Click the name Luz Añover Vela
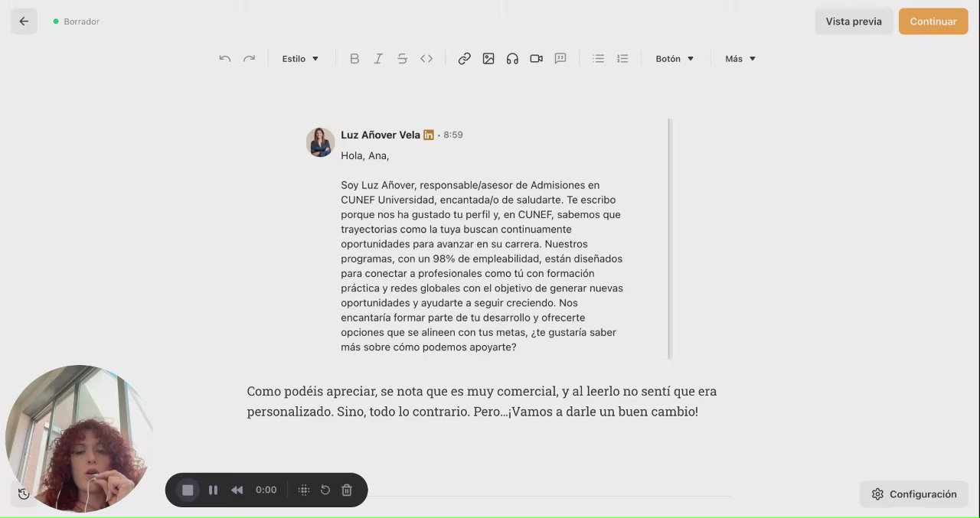 coord(381,135)
